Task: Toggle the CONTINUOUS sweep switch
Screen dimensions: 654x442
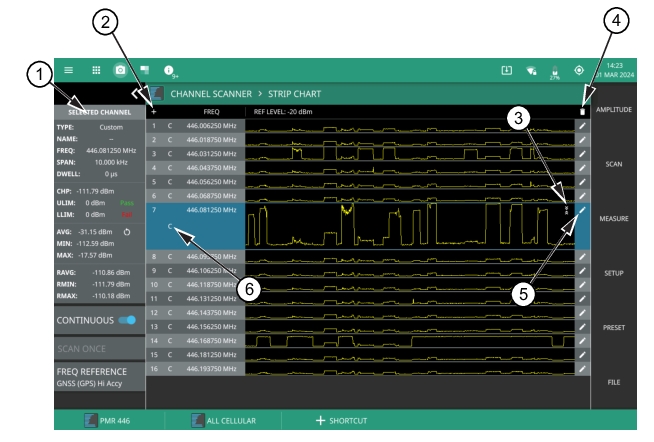Action: [x=126, y=320]
